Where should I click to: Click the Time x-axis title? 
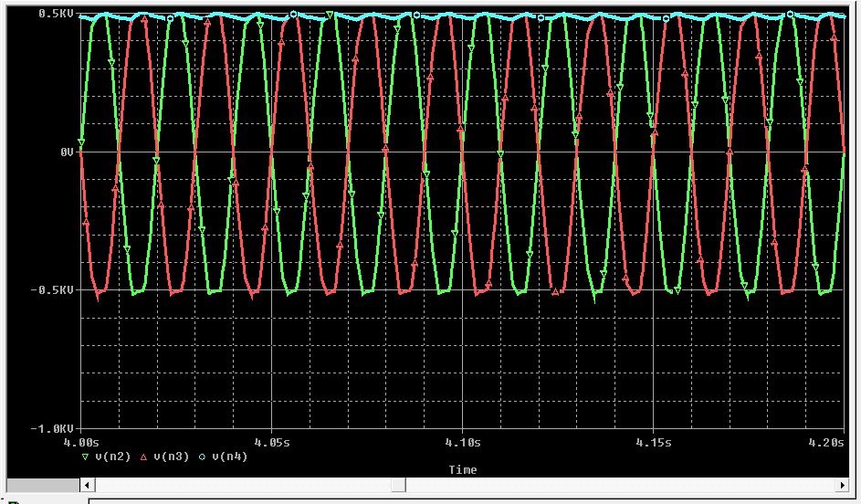[x=462, y=470]
